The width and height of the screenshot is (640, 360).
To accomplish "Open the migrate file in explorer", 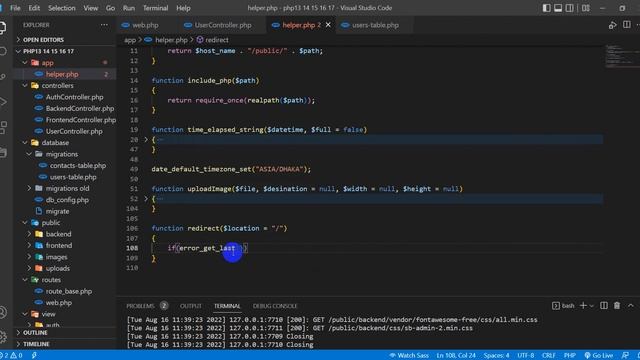I will [x=57, y=211].
